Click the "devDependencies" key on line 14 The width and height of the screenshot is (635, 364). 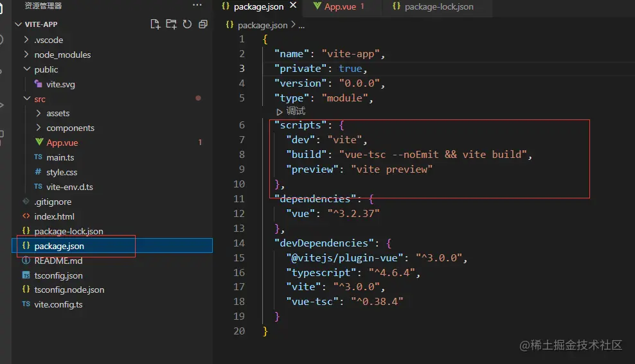click(x=324, y=243)
